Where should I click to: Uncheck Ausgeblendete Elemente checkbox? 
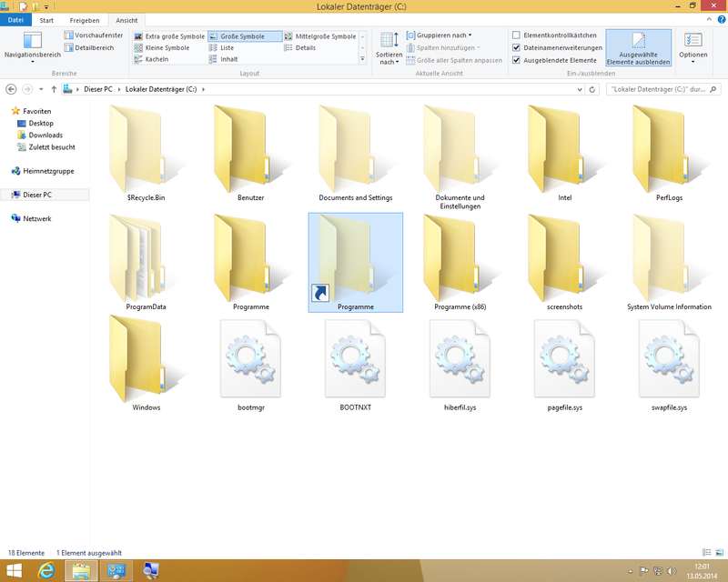pos(516,60)
